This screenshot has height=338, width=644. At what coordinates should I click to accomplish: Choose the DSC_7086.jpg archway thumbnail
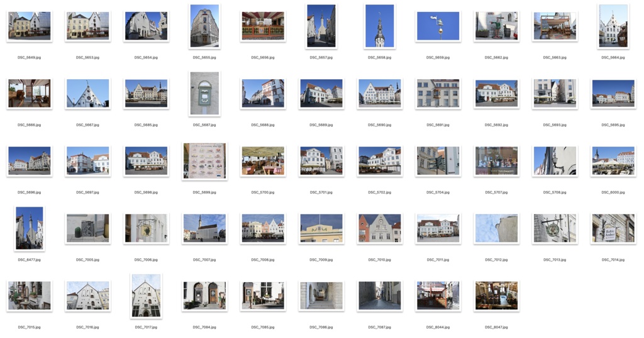coord(321,296)
